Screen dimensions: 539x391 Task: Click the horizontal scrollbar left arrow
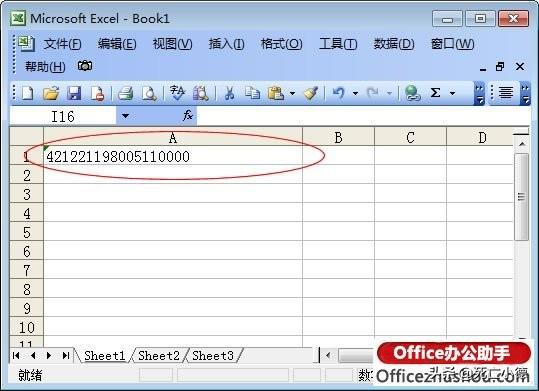tap(328, 356)
